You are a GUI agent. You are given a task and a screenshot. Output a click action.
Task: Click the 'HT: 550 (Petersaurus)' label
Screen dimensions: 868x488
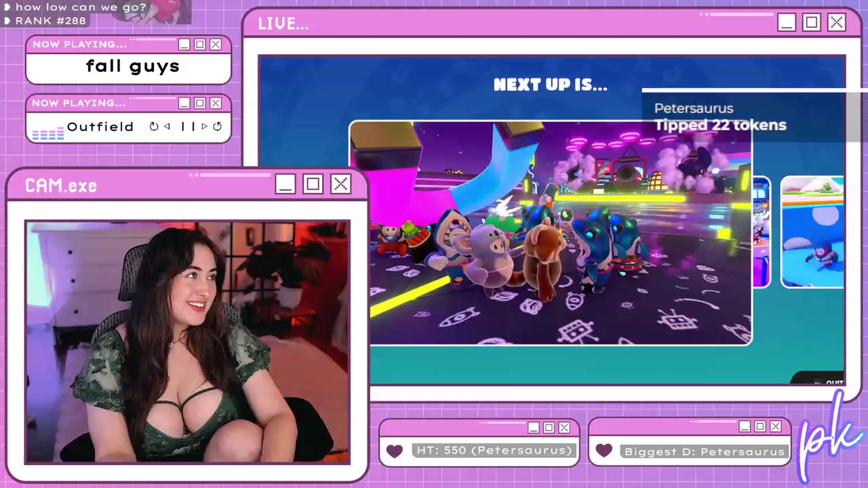tap(494, 450)
